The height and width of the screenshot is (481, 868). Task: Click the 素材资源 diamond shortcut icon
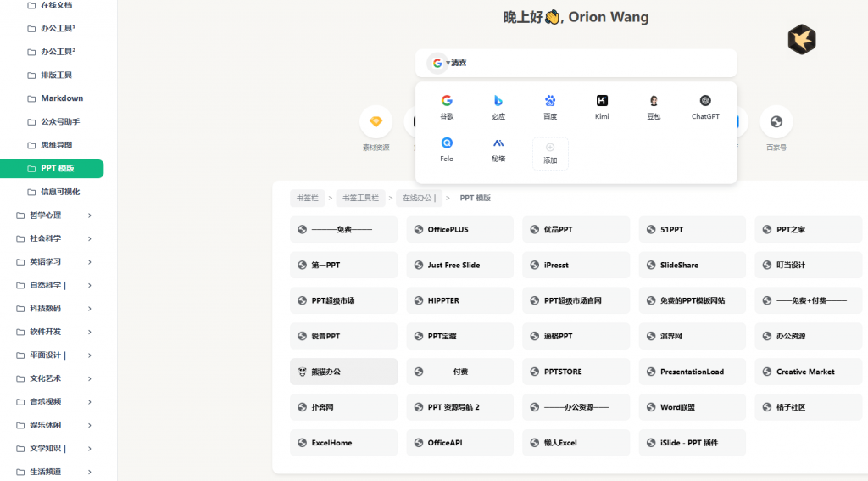(x=376, y=121)
